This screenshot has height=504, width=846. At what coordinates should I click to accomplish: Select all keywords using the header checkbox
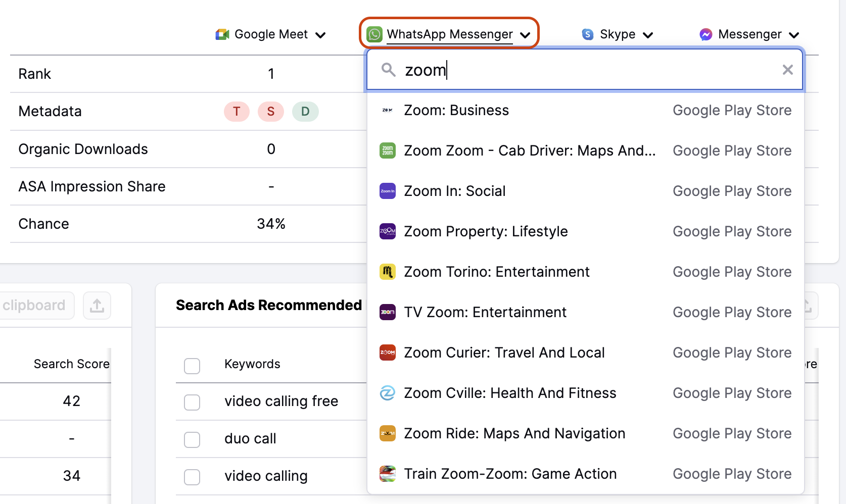(192, 366)
